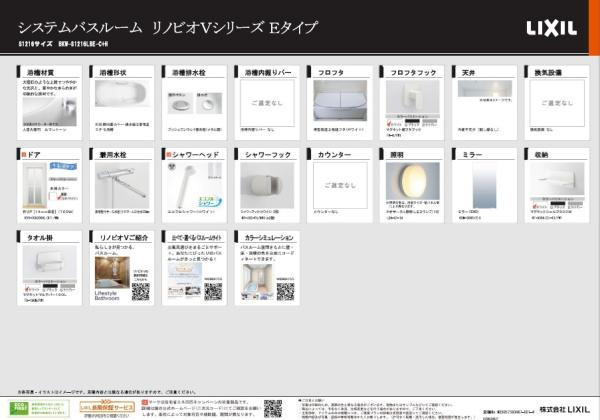Click the LIXIL logo in the header
600x420 pixels.
click(551, 28)
